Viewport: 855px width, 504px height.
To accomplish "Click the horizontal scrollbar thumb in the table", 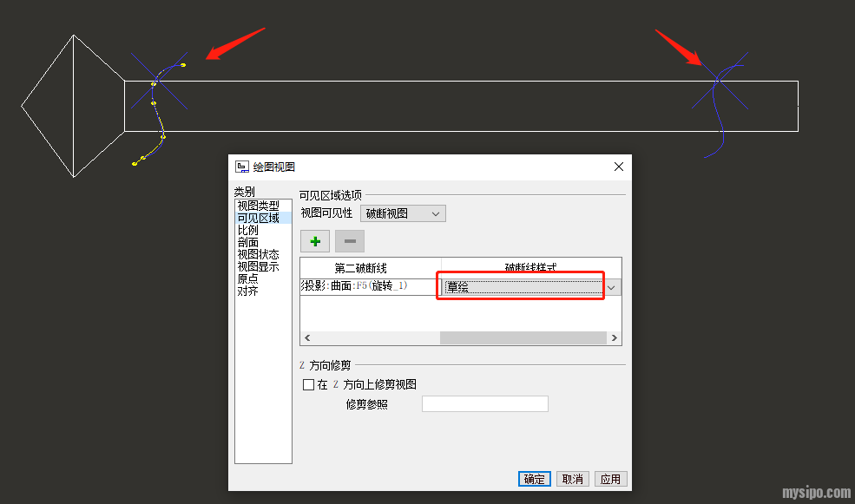I will (x=523, y=338).
